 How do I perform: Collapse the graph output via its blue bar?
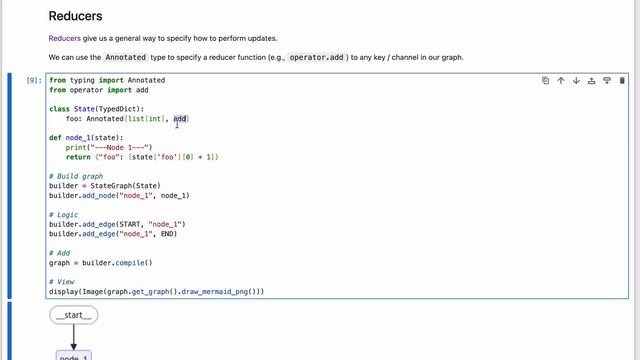10,331
